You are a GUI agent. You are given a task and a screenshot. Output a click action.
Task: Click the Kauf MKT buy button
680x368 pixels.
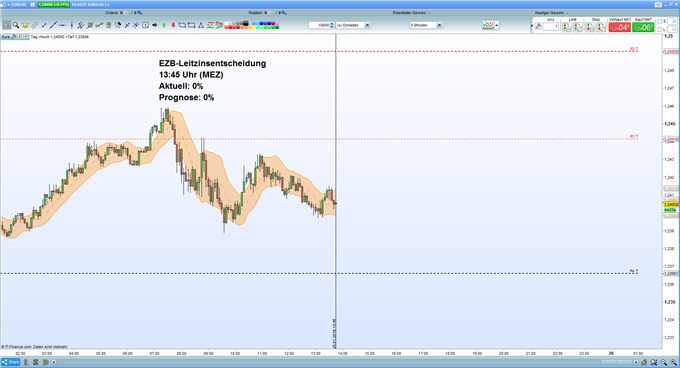click(x=643, y=27)
